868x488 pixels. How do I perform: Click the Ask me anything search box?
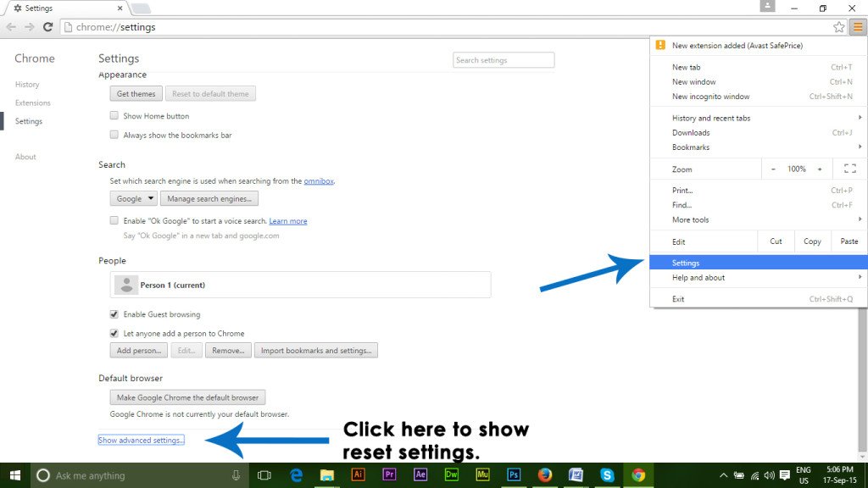138,475
